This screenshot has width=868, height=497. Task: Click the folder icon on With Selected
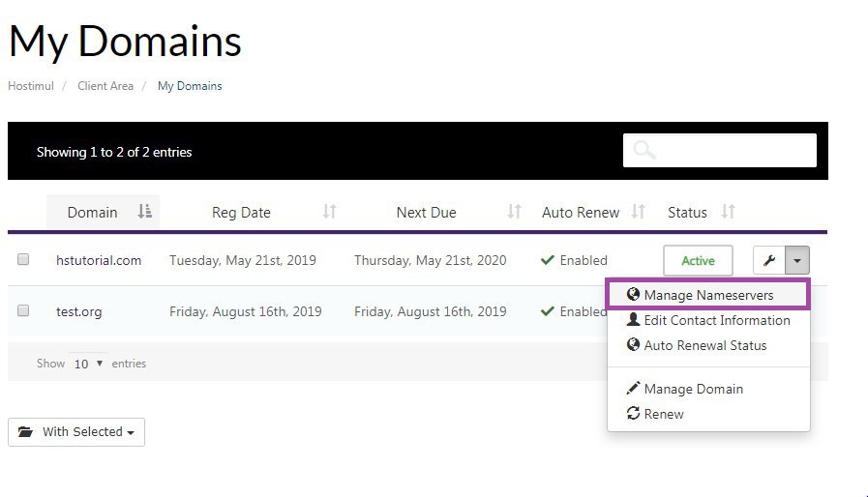tap(25, 432)
